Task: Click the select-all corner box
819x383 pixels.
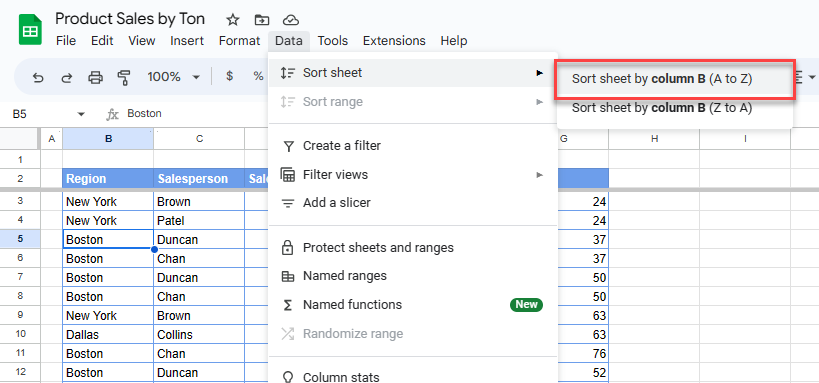Action: coord(20,139)
